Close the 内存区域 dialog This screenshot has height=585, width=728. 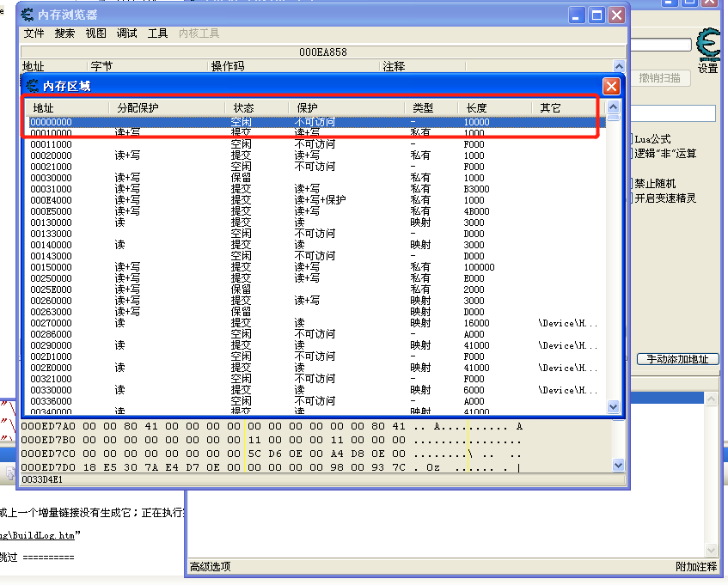pos(611,86)
